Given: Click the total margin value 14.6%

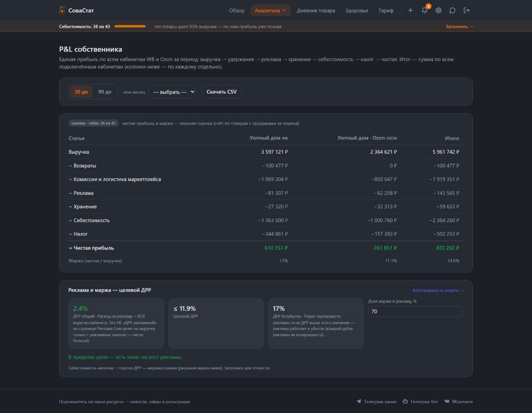Looking at the screenshot, I should tap(453, 261).
